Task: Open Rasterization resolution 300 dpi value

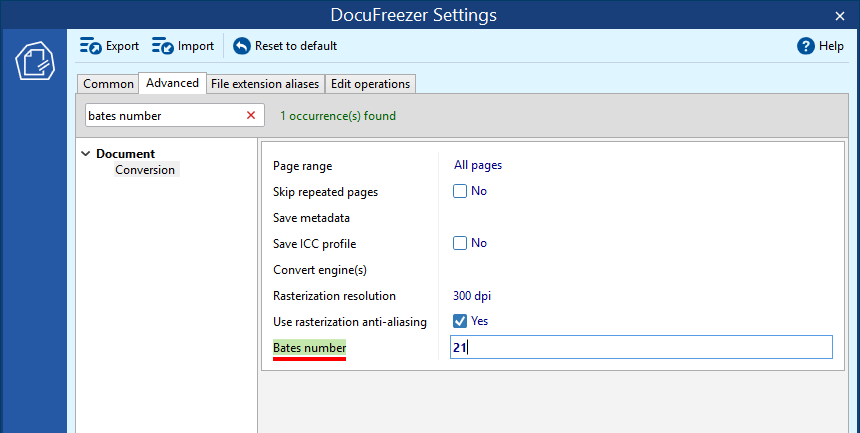Action: coord(472,296)
